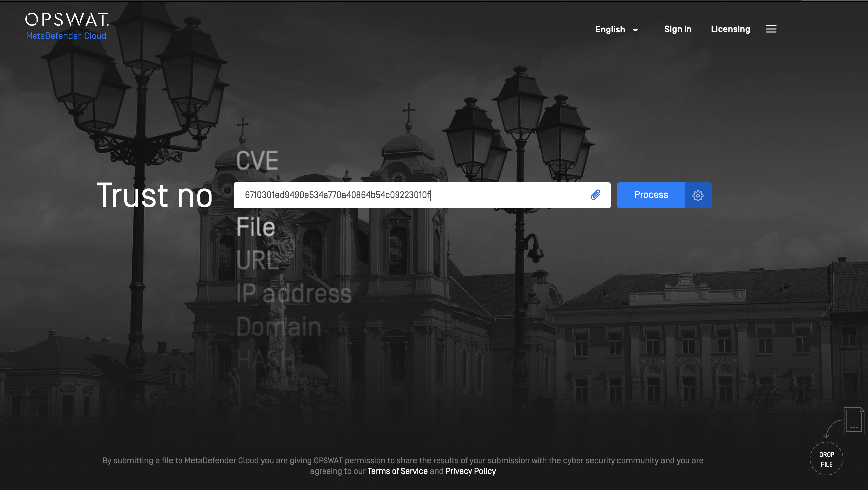
Task: Open the hamburger menu
Action: click(771, 29)
